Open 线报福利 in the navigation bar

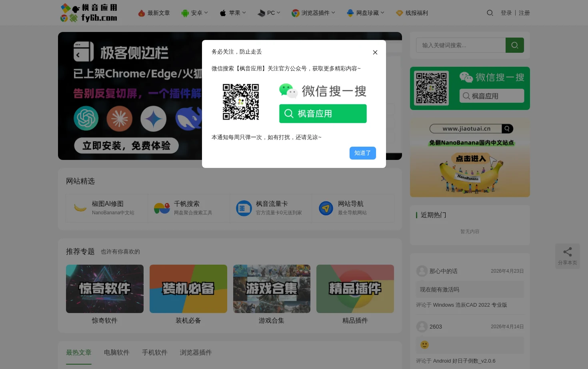click(416, 13)
